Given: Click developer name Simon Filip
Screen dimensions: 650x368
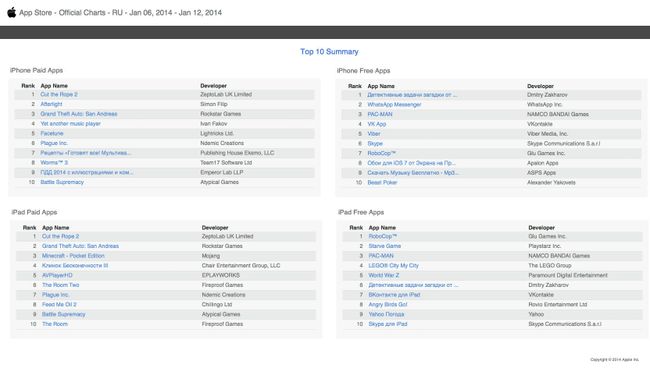Looking at the screenshot, I should coord(214,104).
